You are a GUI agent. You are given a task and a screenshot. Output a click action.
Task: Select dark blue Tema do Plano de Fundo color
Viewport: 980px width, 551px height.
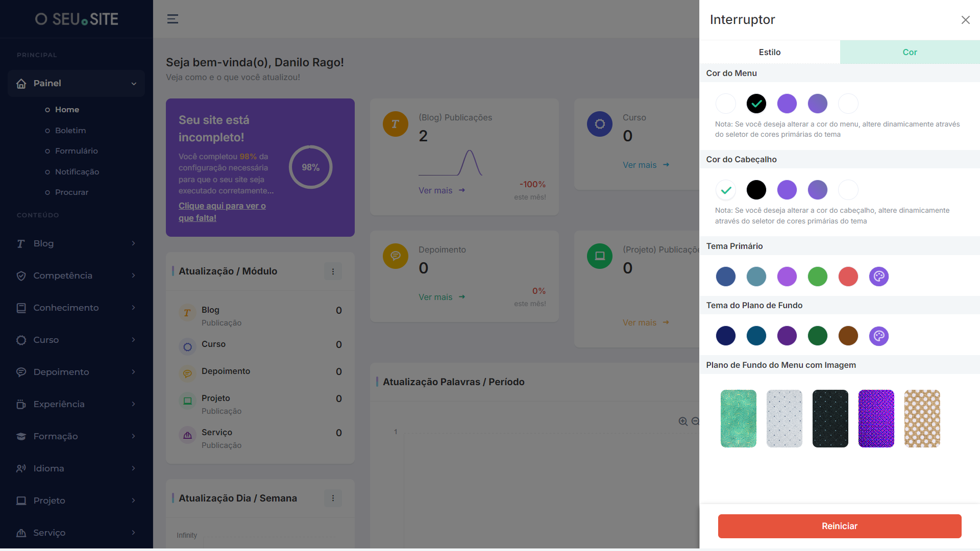click(726, 336)
